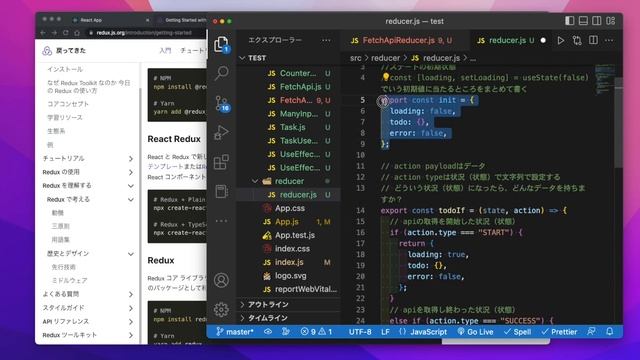This screenshot has width=640, height=360.
Task: Open index.css in the file explorer
Action: click(x=292, y=249)
